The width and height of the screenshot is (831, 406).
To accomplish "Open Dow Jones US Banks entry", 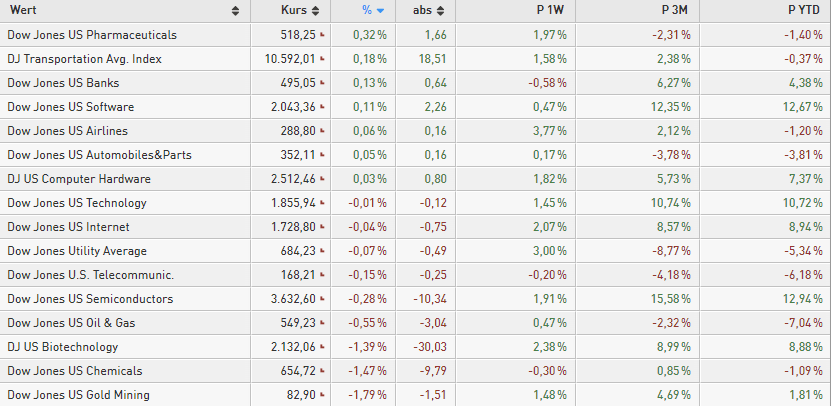I will click(x=63, y=83).
